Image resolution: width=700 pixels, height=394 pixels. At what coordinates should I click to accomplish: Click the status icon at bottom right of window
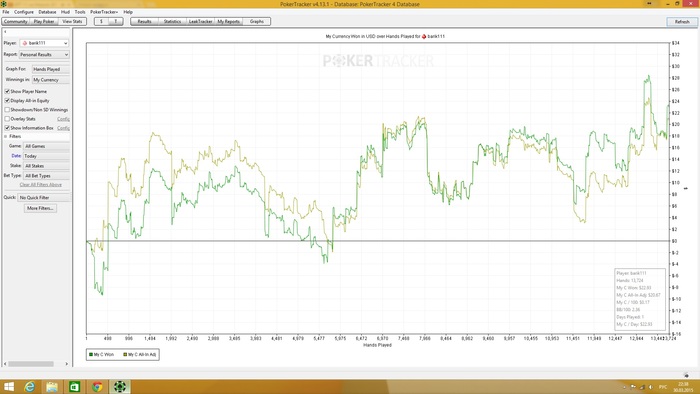point(686,375)
